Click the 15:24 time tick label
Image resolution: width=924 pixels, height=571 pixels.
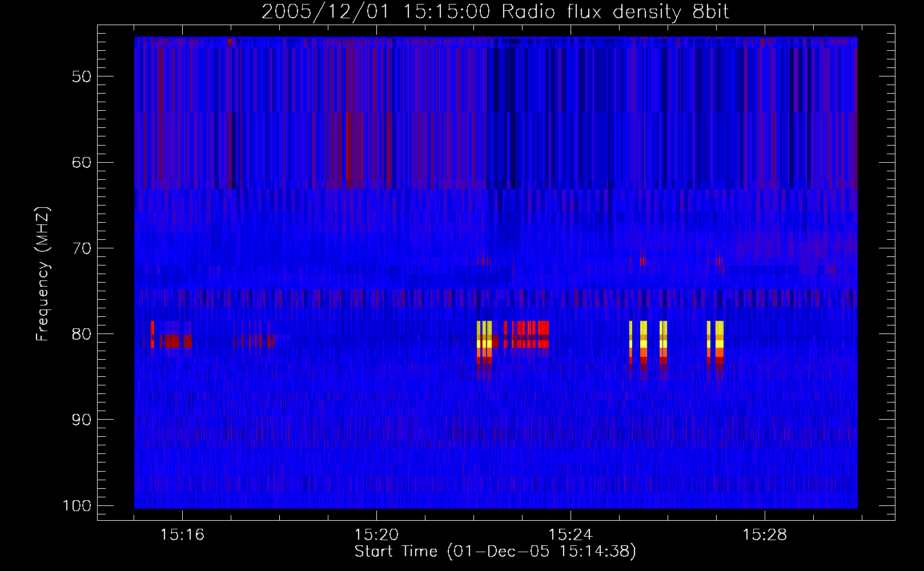pos(571,535)
